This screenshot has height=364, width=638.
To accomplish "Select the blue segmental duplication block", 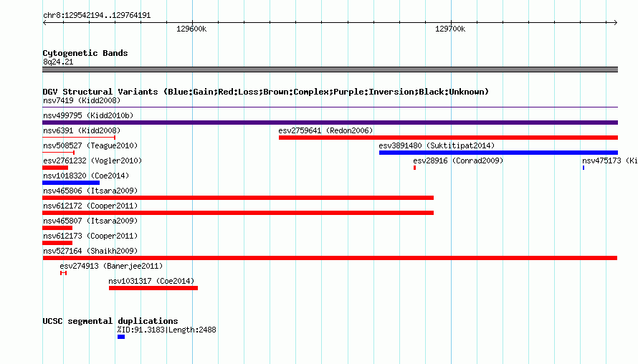I will pyautogui.click(x=121, y=337).
